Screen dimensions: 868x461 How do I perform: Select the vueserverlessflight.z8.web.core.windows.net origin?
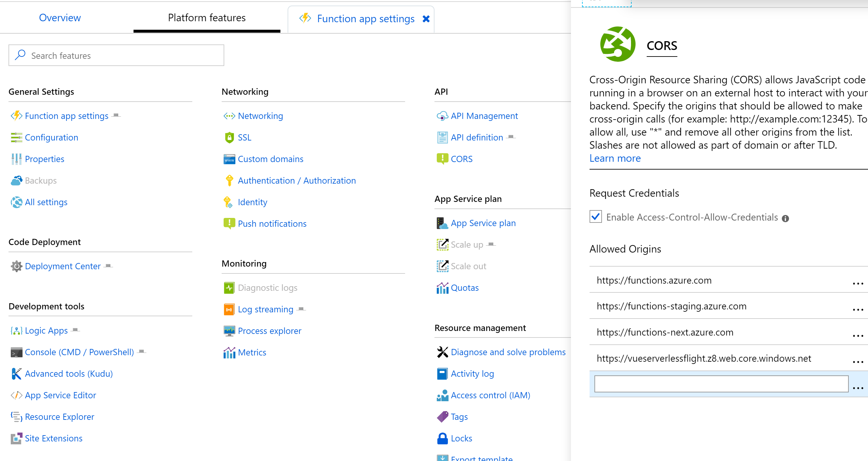pos(729,358)
